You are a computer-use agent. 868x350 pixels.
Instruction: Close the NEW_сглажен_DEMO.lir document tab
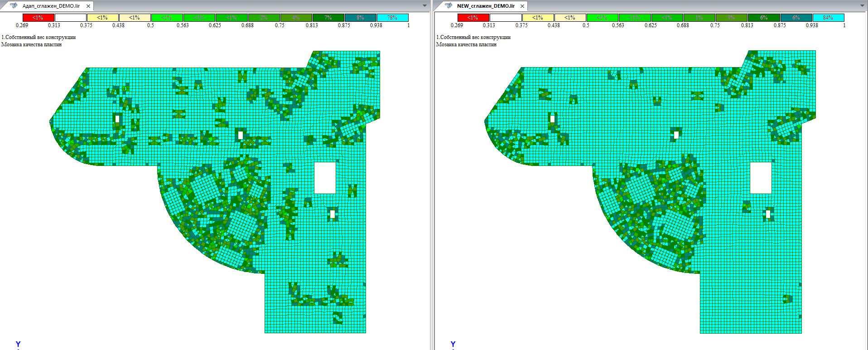(522, 6)
